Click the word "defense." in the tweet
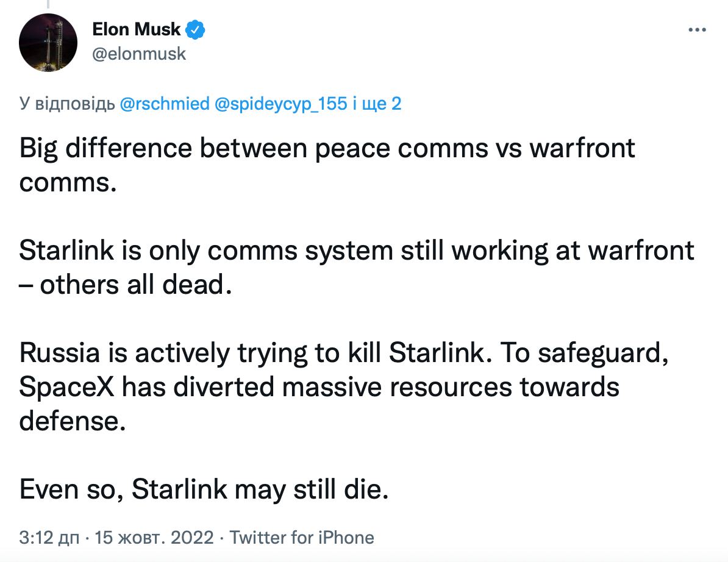 (x=72, y=421)
